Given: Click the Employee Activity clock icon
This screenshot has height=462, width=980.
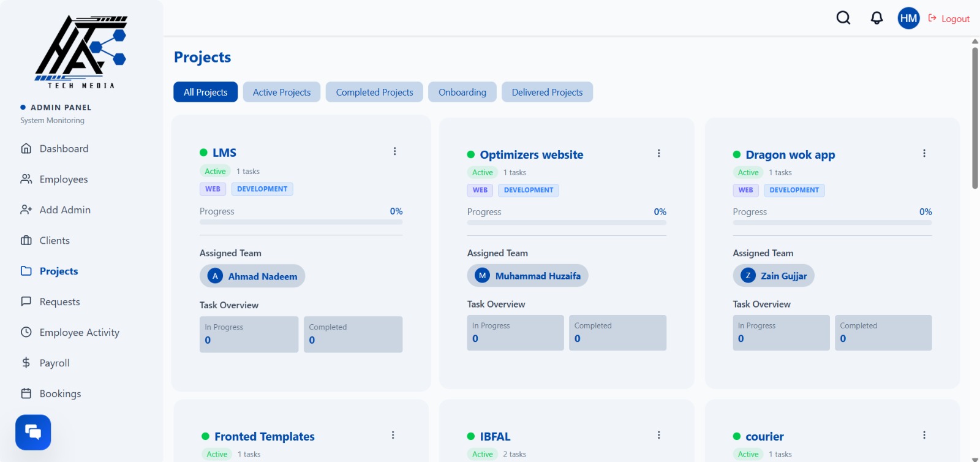Looking at the screenshot, I should (x=26, y=332).
